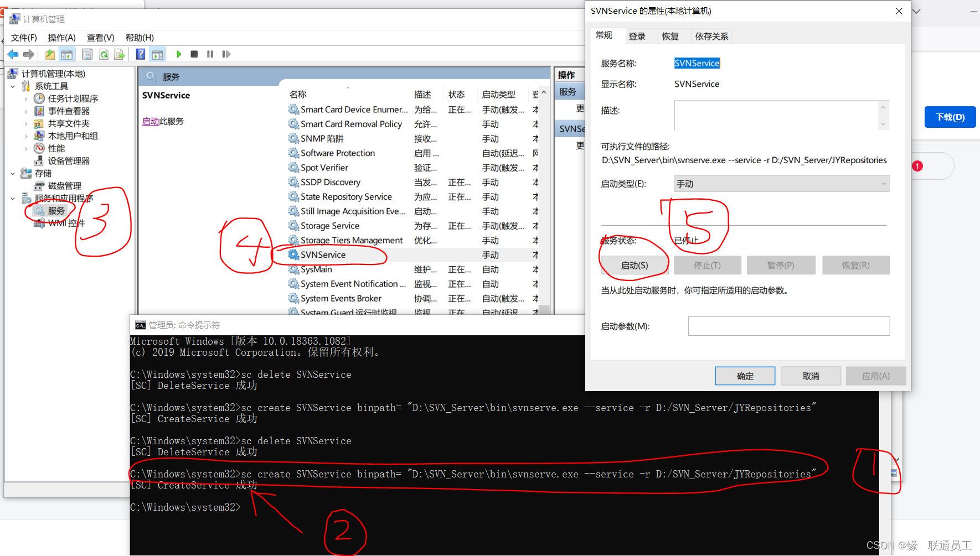Click the Export list toolbar icon

pos(119,54)
